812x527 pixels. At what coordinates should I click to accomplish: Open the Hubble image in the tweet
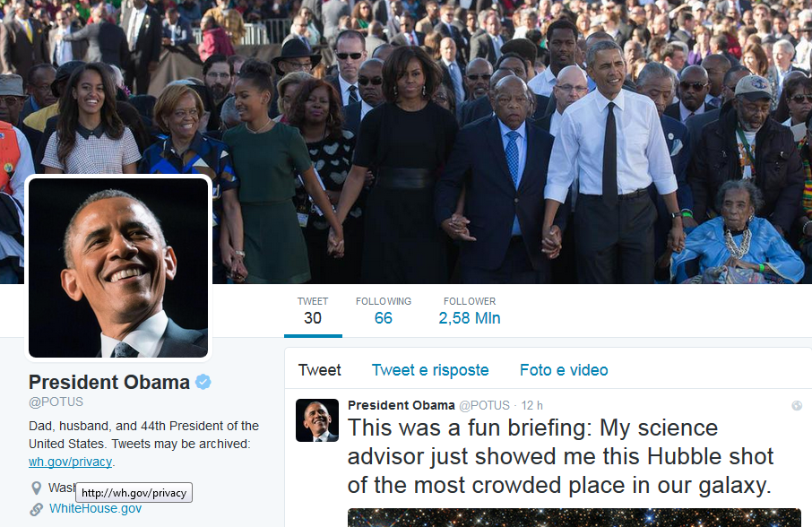click(574, 518)
